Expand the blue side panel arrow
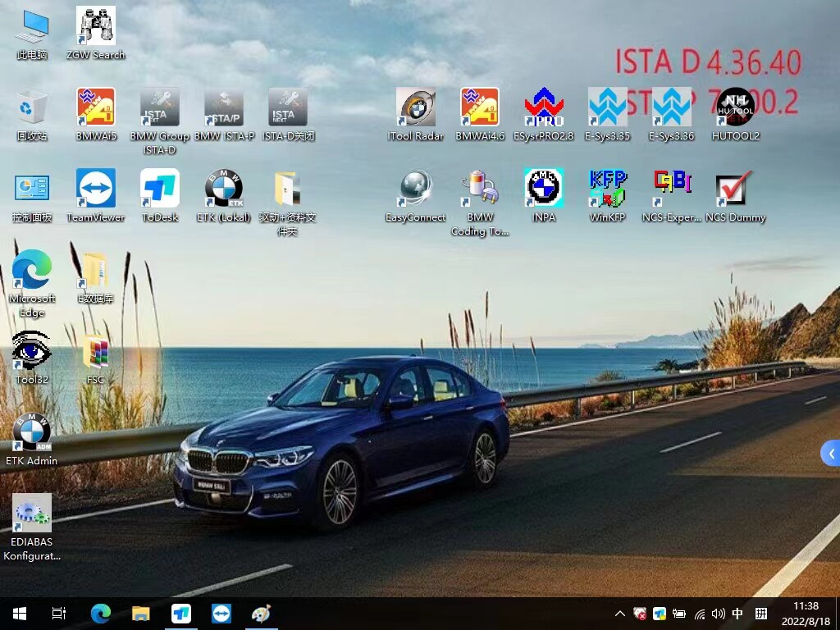Screen dimensions: 840x630 tap(831, 453)
